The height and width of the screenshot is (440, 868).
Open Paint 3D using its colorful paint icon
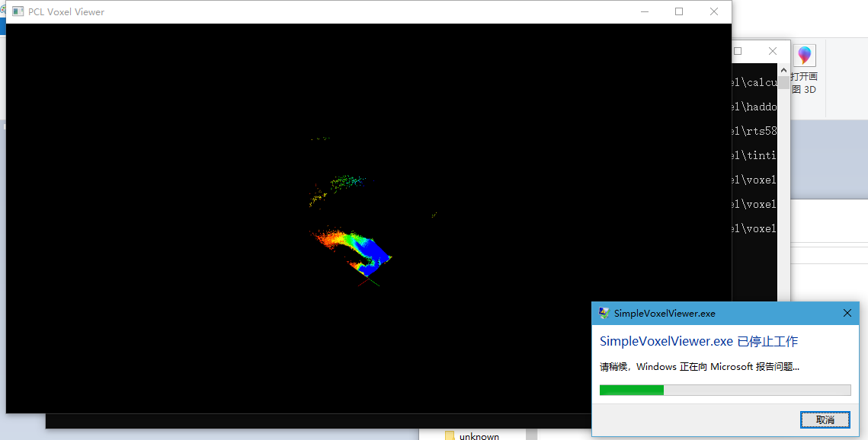tap(804, 55)
